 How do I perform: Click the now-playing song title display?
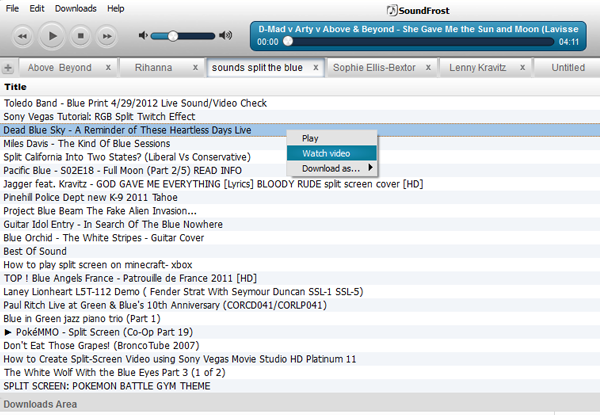pos(418,29)
